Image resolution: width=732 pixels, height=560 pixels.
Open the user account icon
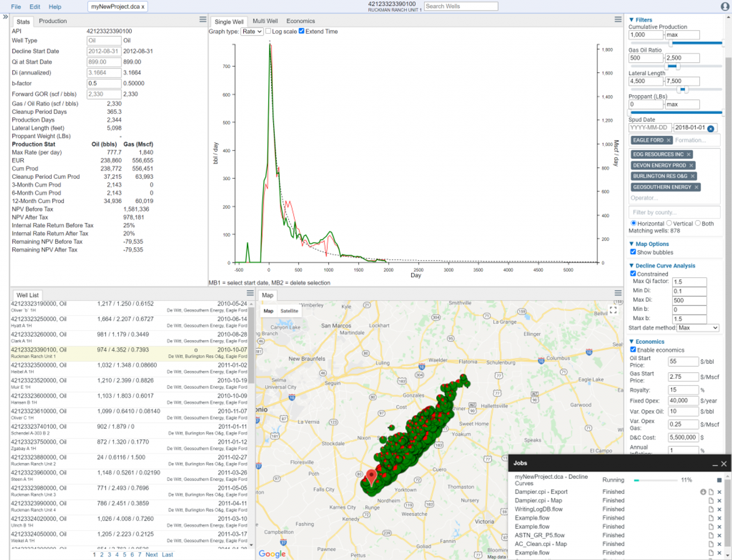[725, 6]
